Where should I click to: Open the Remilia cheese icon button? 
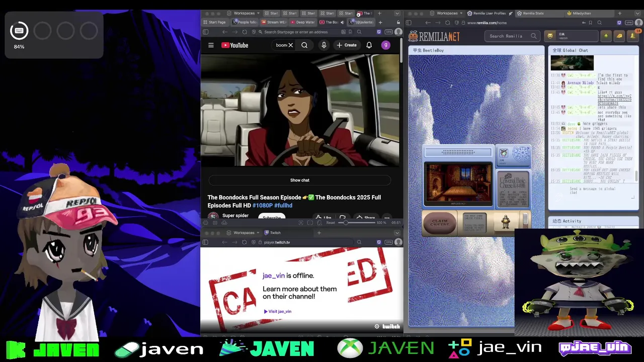pyautogui.click(x=619, y=36)
